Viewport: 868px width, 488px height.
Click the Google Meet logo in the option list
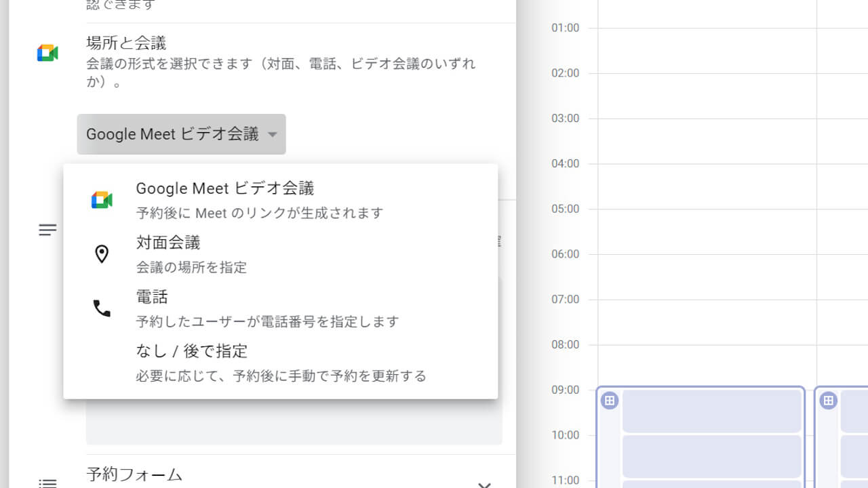point(102,199)
